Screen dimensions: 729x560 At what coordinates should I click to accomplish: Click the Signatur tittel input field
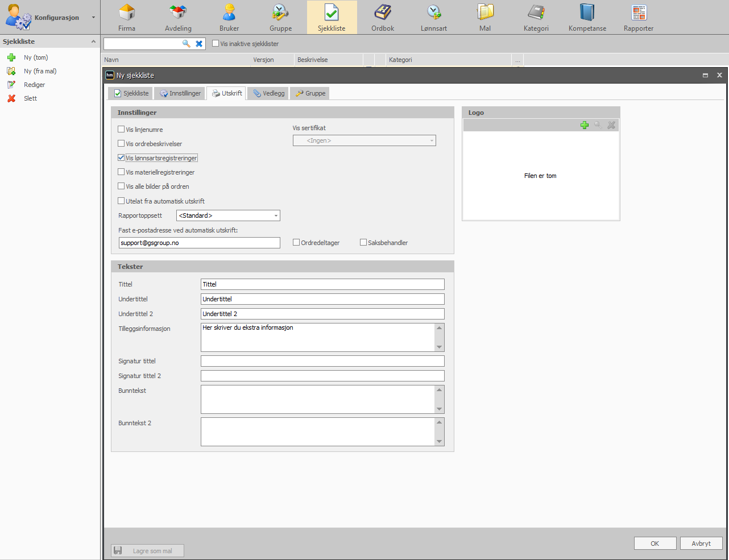tap(322, 361)
